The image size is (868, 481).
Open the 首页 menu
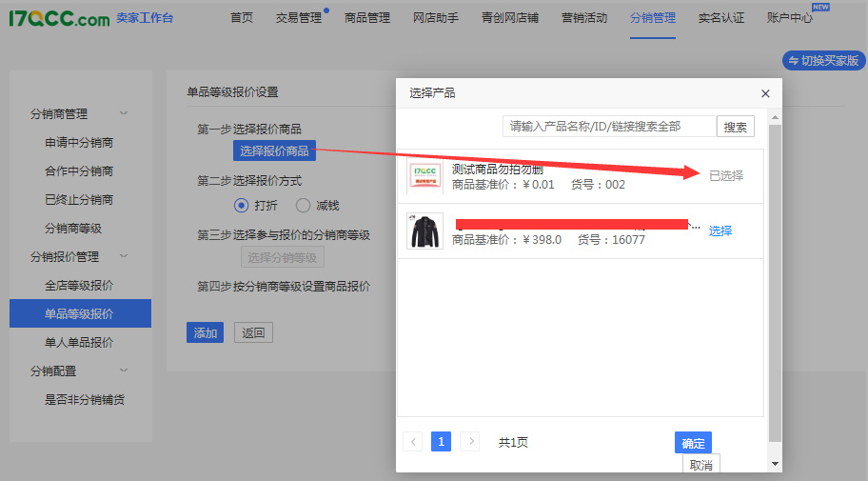[x=242, y=18]
